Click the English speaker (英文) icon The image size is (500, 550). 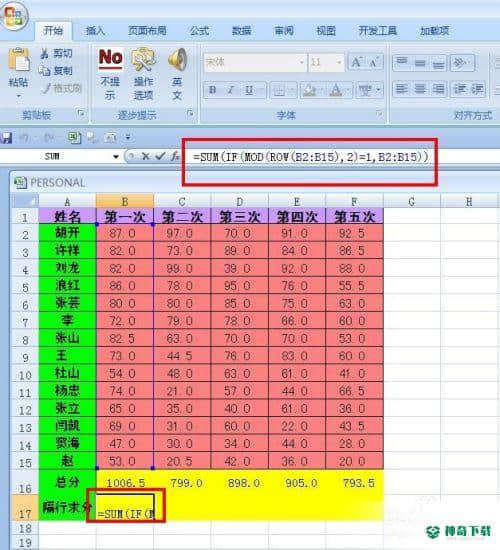coord(177,59)
